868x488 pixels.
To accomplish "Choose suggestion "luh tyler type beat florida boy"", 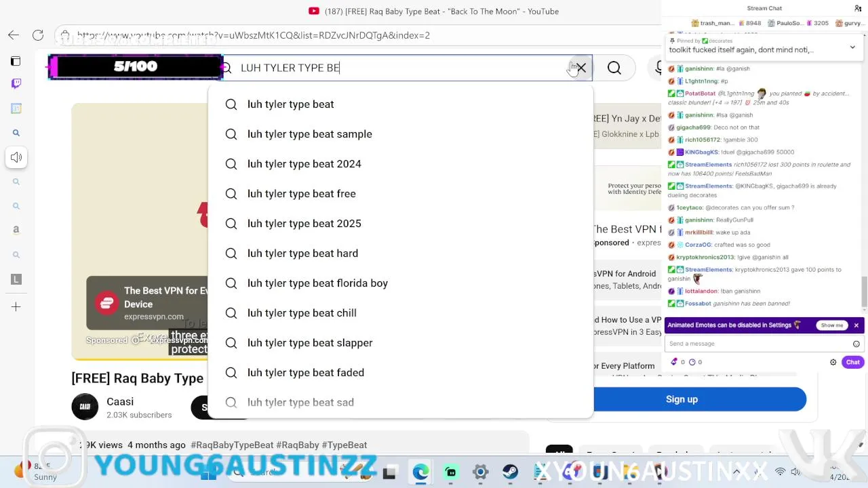I will point(401,283).
